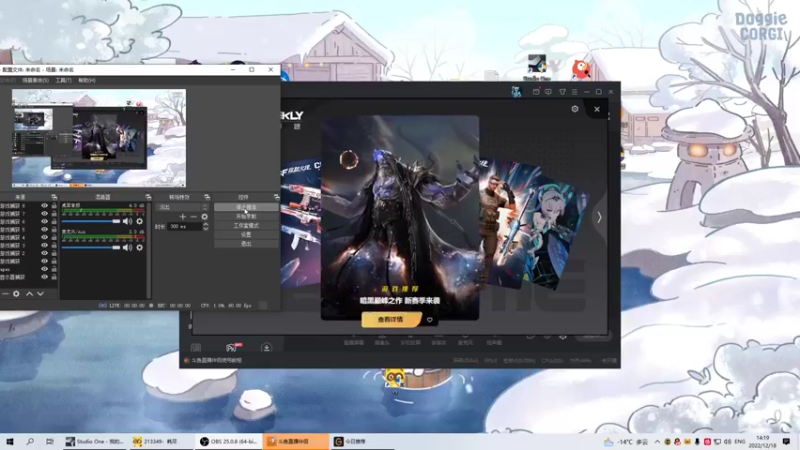Screen dimensions: 800x450
Task: Move selected source up with up arrow
Action: [x=29, y=294]
